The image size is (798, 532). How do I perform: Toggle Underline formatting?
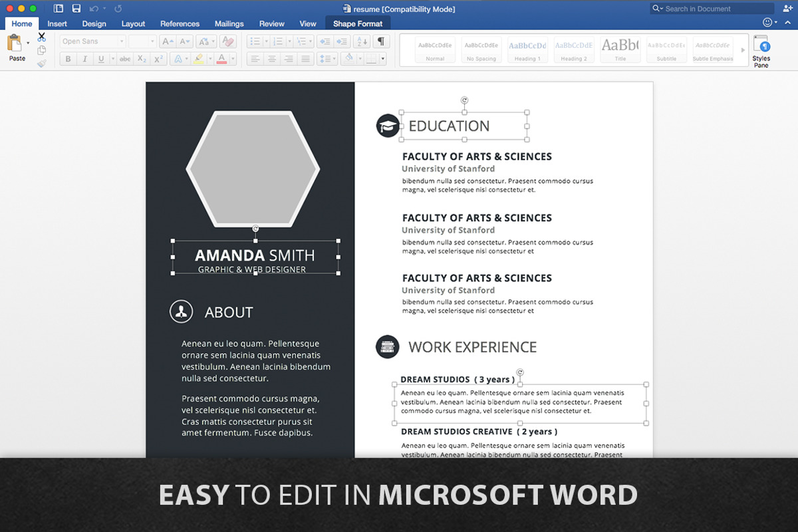pyautogui.click(x=101, y=59)
